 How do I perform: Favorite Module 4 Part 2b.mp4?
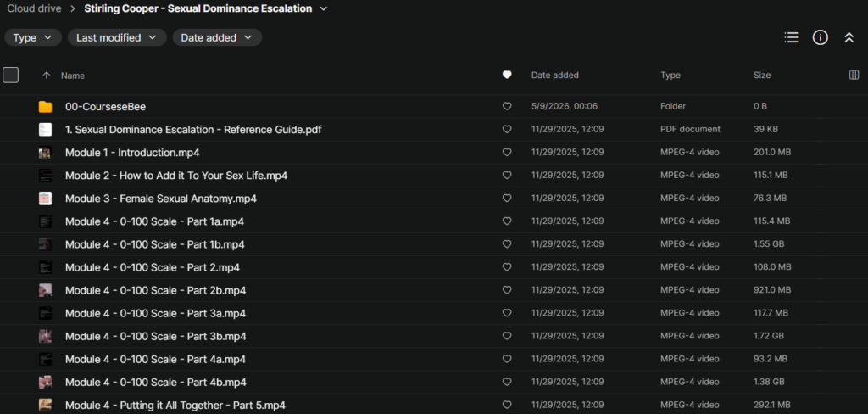click(507, 290)
